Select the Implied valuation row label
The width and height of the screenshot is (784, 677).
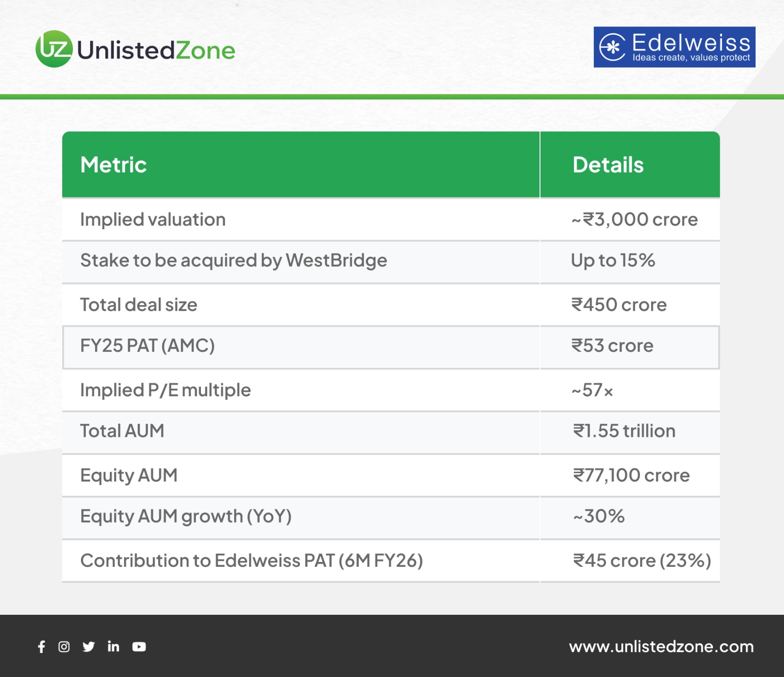tap(153, 219)
